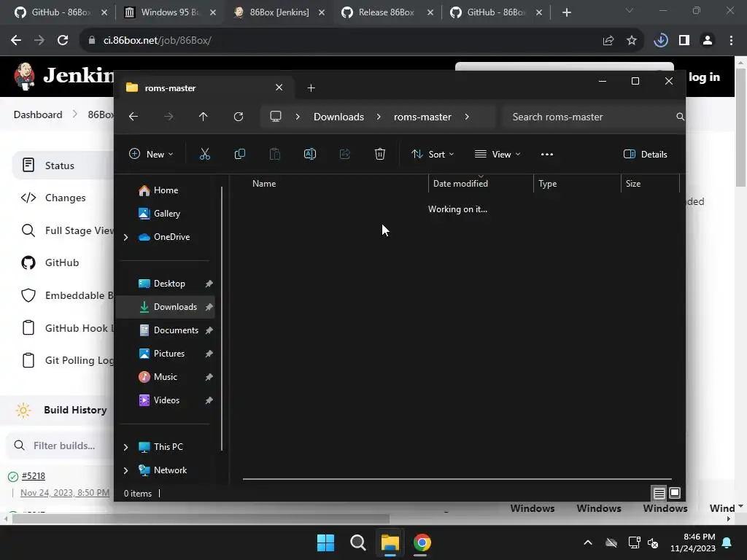The width and height of the screenshot is (747, 560).
Task: Click the PC monitor icon in address bar
Action: 275,117
